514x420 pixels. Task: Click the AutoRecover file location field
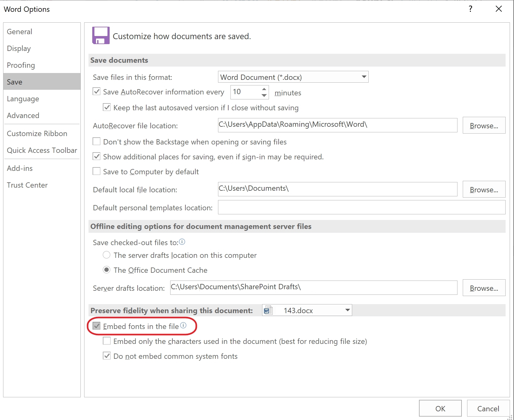click(338, 125)
